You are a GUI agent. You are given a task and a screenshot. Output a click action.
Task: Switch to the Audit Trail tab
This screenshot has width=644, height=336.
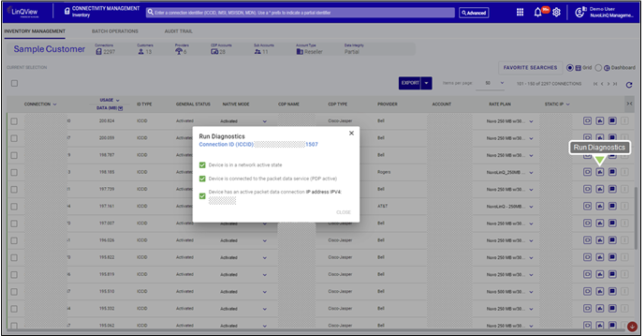(178, 31)
